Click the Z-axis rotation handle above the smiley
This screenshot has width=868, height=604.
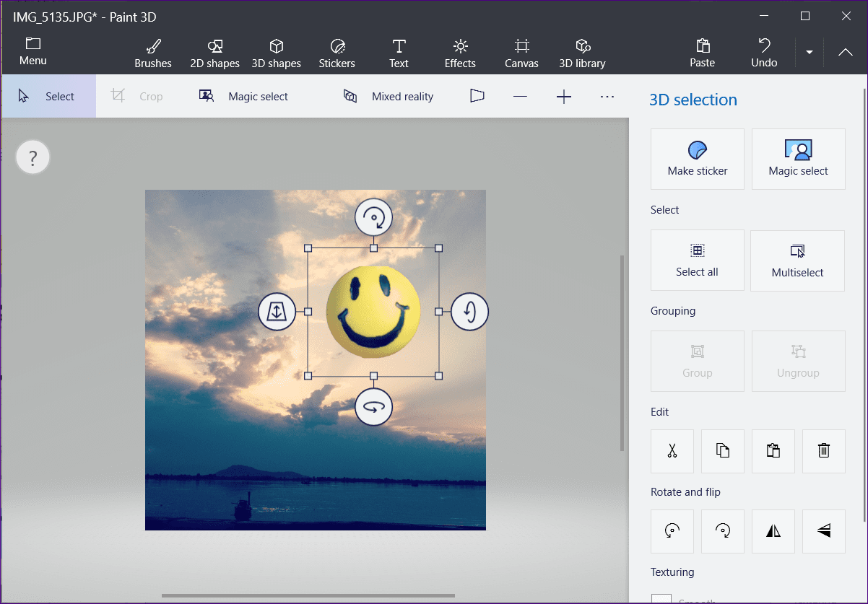(373, 216)
